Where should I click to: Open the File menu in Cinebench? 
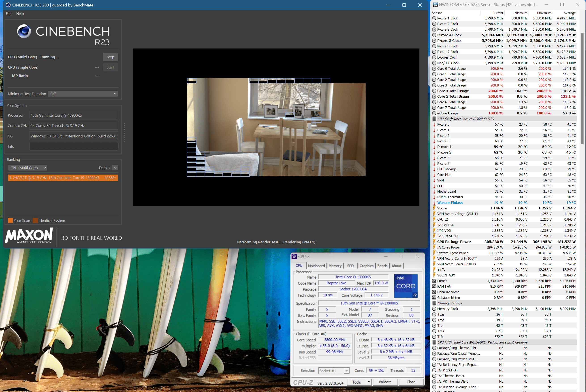coord(8,13)
